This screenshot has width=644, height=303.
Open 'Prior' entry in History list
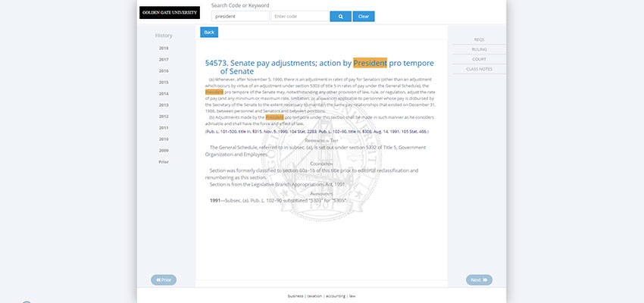[x=164, y=162]
